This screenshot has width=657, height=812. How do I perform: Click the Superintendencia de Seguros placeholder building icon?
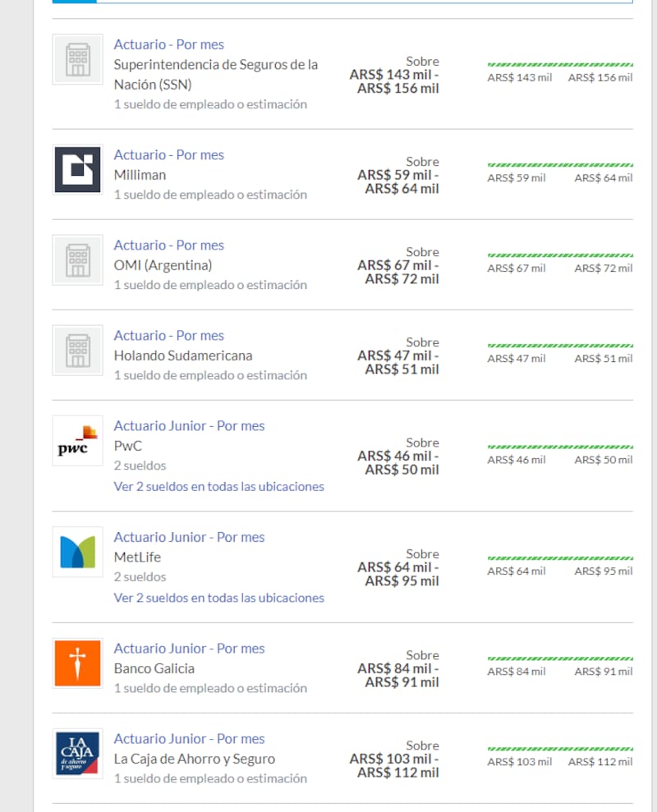coord(78,59)
